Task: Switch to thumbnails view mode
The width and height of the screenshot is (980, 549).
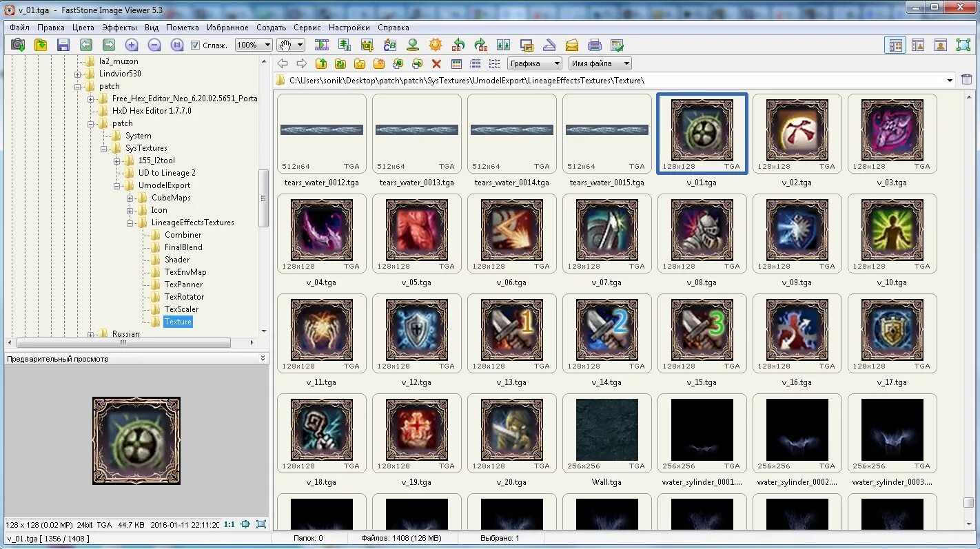Action: click(456, 63)
